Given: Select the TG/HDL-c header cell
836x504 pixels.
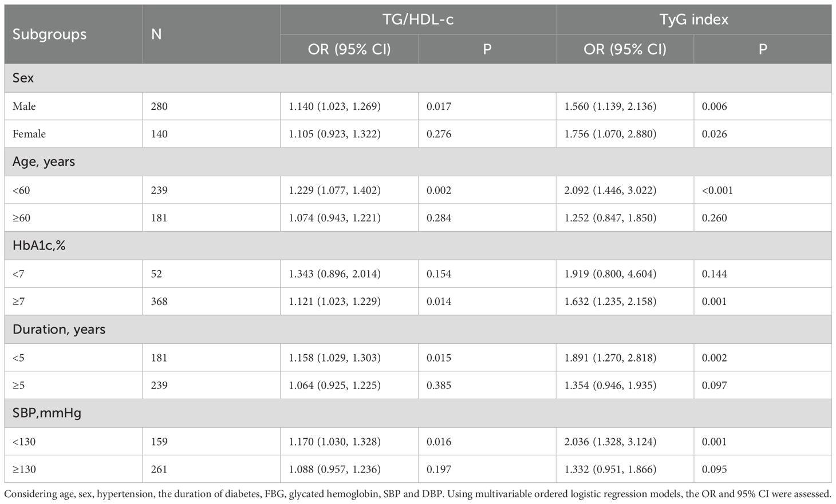Looking at the screenshot, I should pos(417,19).
